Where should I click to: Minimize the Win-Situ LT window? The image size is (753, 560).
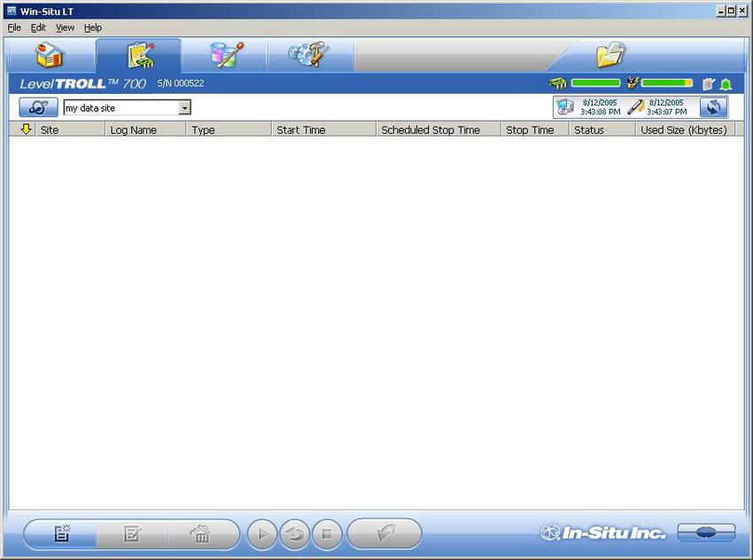click(x=721, y=11)
